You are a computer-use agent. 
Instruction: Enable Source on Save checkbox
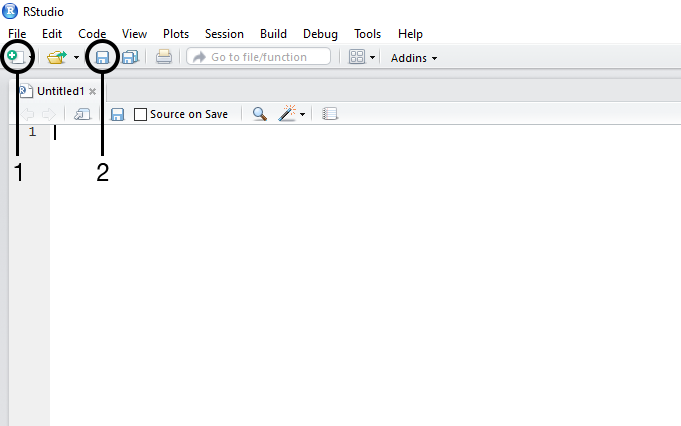point(141,114)
